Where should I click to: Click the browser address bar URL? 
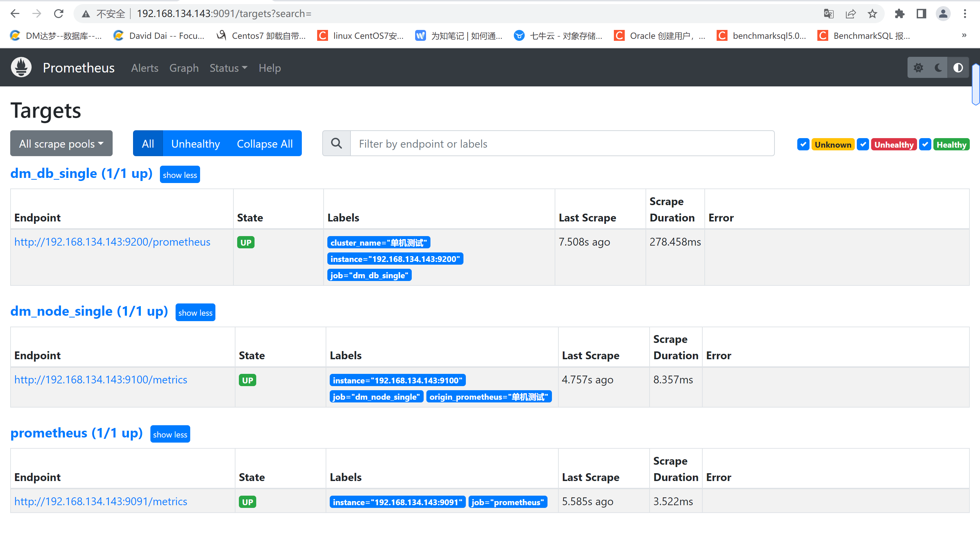[x=224, y=14]
